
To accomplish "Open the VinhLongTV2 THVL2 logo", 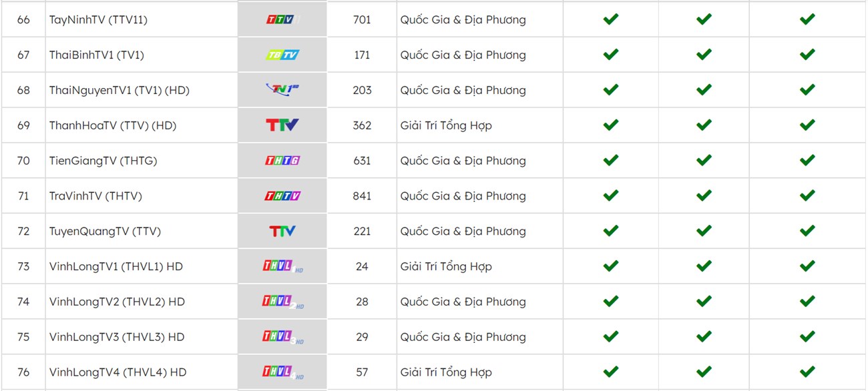I will point(283,302).
